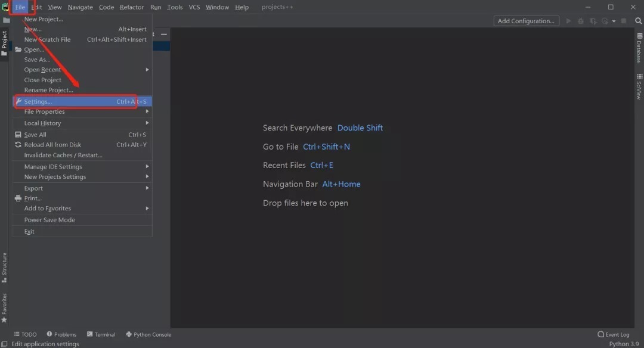
Task: Open the Add Configuration dropdown
Action: [x=526, y=20]
